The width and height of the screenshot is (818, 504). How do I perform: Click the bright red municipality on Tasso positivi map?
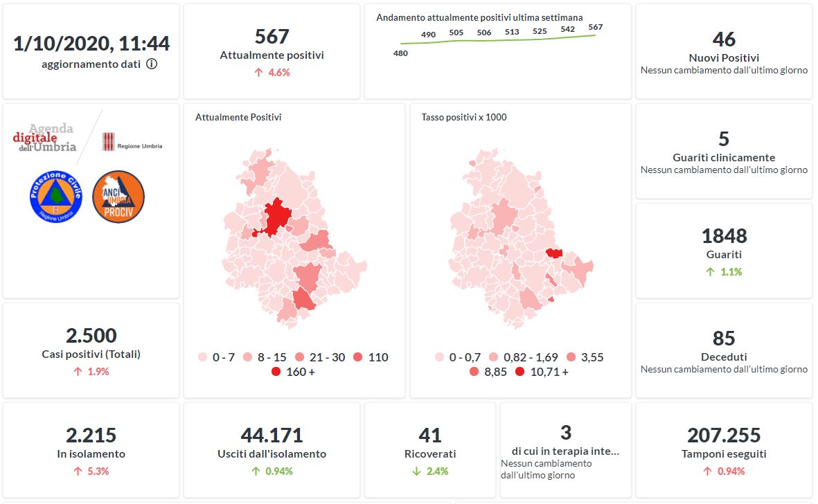(554, 253)
